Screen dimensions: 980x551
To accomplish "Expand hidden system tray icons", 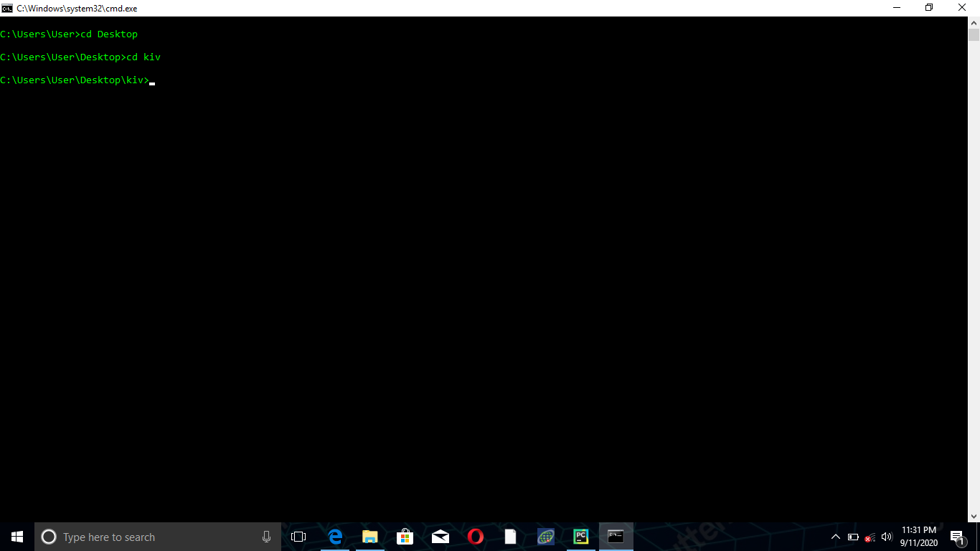I will 835,536.
